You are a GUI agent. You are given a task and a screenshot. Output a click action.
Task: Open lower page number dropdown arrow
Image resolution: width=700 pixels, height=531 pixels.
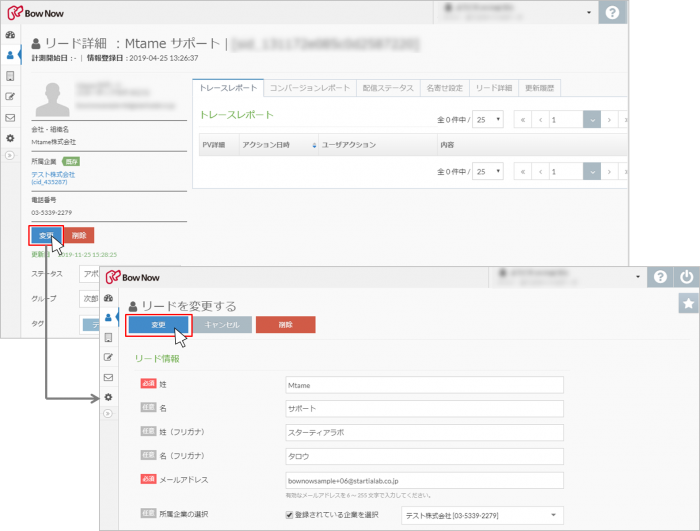[592, 171]
